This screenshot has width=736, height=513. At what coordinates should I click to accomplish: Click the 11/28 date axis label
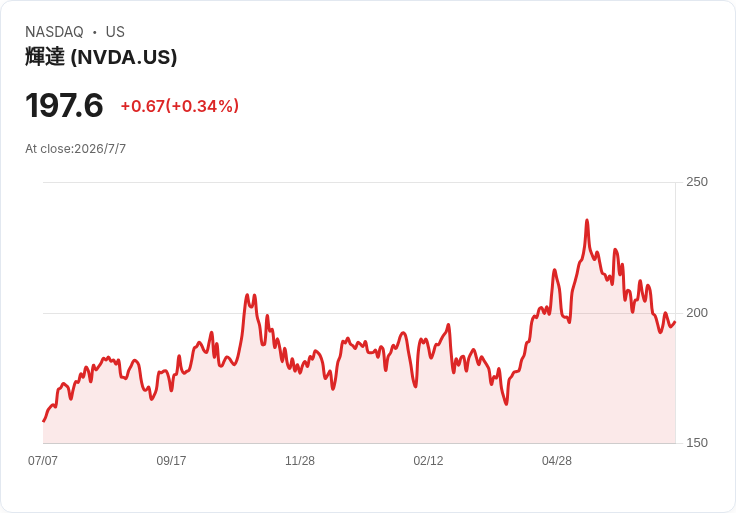click(300, 461)
